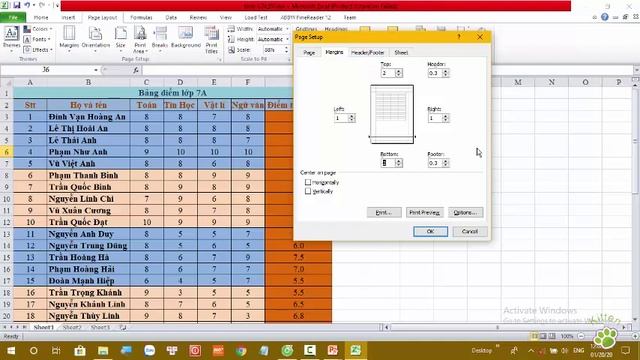The height and width of the screenshot is (360, 640).
Task: Open the Orientation menu
Action: (96, 39)
